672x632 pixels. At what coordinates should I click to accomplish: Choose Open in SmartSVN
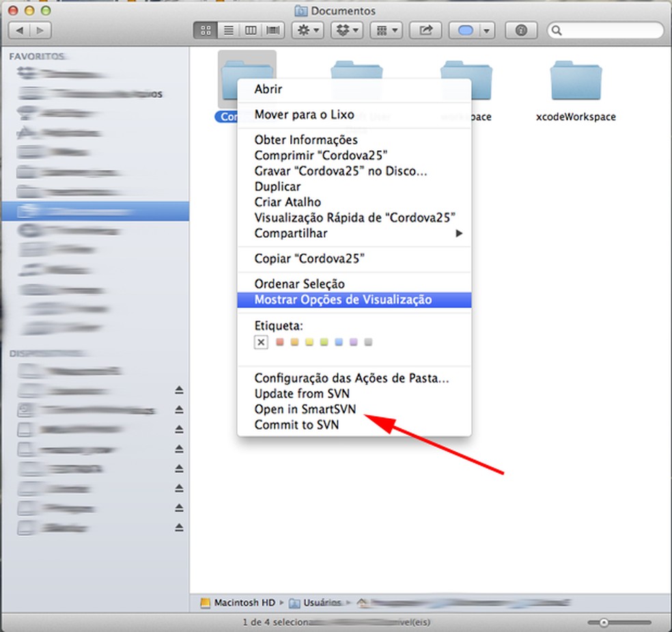(354, 409)
